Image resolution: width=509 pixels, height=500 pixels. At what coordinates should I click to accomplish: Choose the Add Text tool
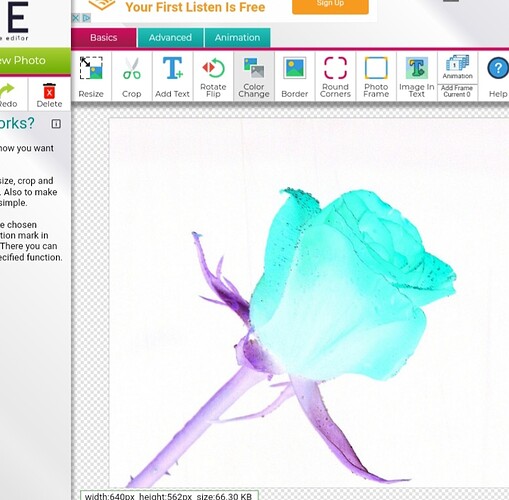[x=172, y=76]
